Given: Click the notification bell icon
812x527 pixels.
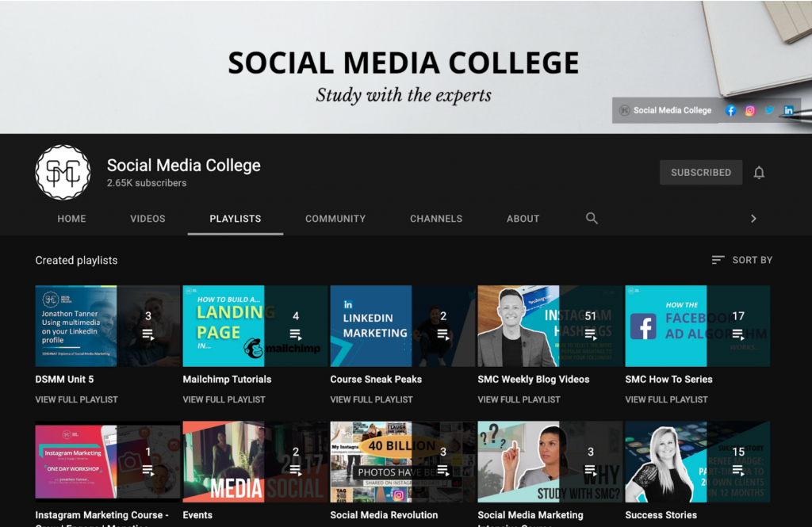Looking at the screenshot, I should 759,173.
